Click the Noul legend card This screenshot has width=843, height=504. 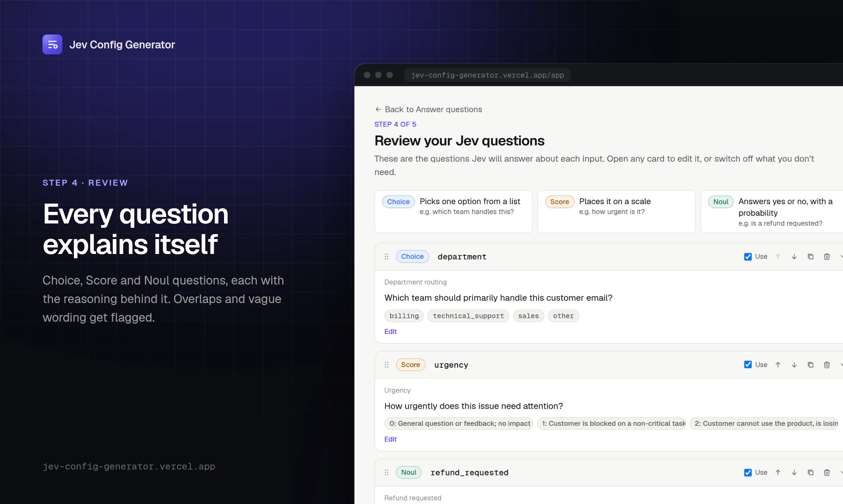[x=772, y=212]
